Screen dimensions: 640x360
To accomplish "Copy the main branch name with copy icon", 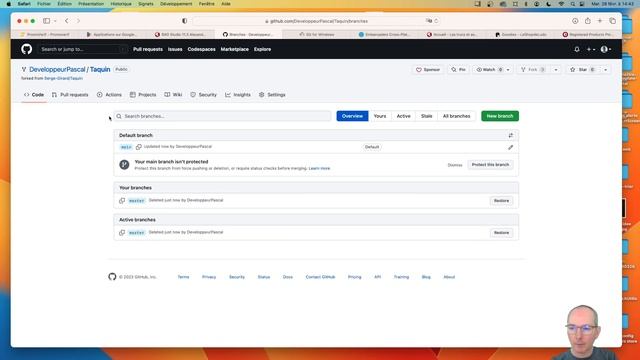I will 139,147.
